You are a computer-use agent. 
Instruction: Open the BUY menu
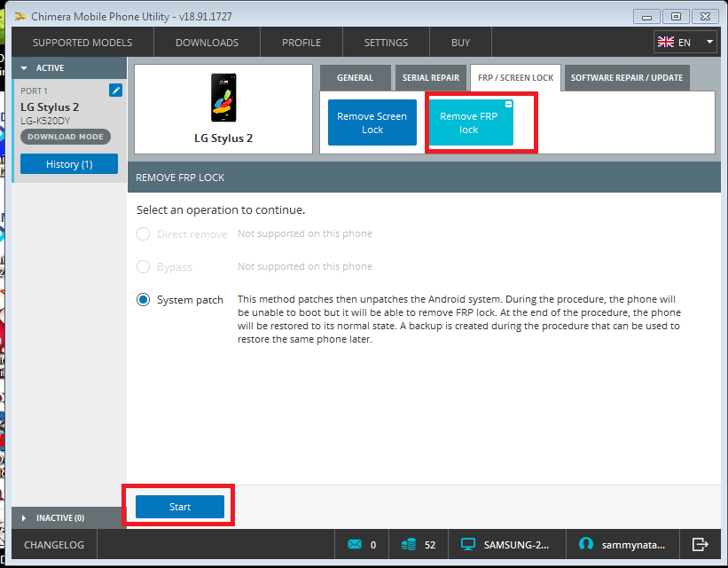(460, 43)
